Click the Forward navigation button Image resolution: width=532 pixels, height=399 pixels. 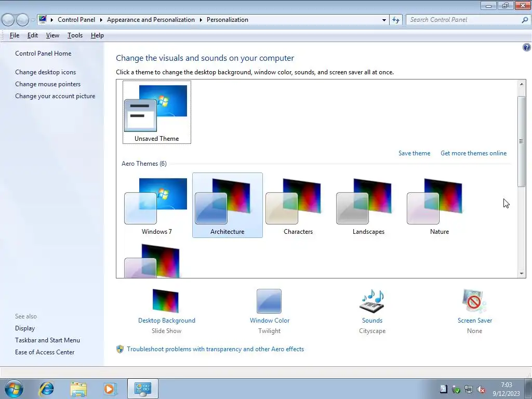click(22, 20)
